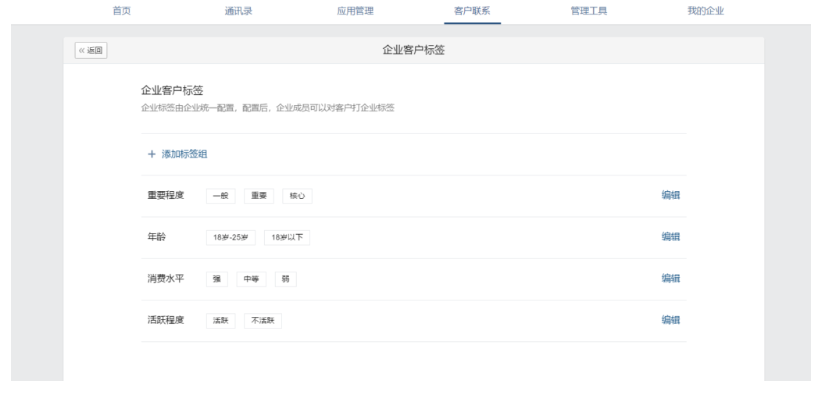
Task: Click the plus icon for 添加标签组
Action: click(x=152, y=154)
